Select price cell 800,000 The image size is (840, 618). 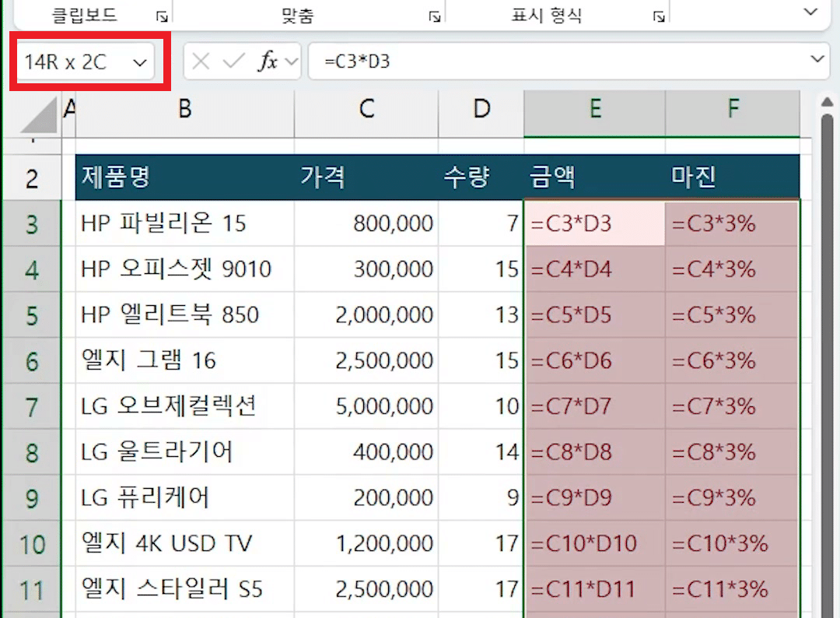366,223
